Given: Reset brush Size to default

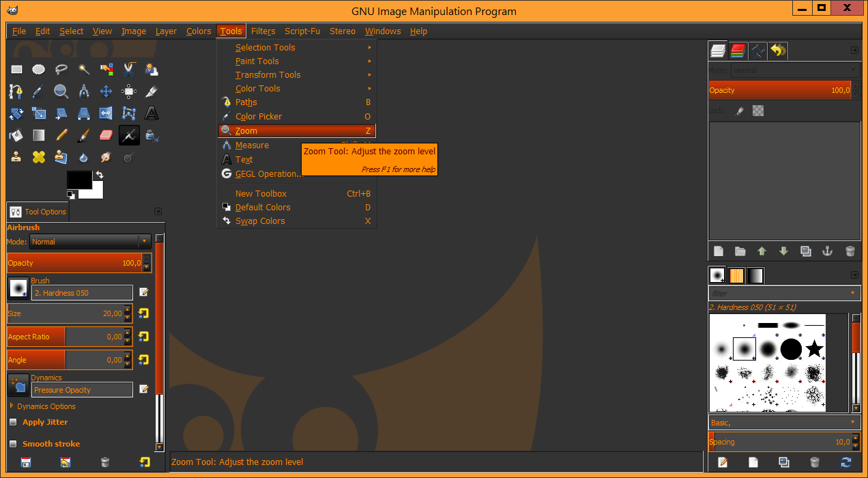Looking at the screenshot, I should [144, 313].
